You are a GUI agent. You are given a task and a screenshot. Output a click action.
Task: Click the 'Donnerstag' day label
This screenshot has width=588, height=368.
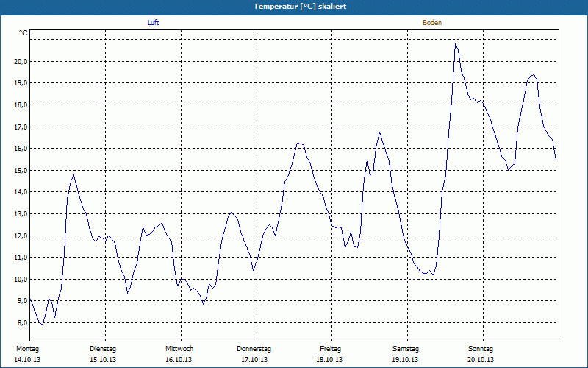point(254,349)
